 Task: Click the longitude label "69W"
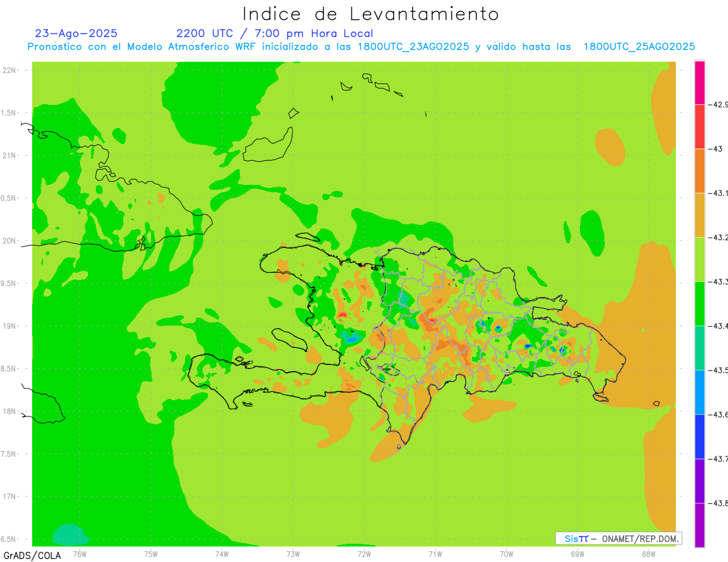pyautogui.click(x=577, y=553)
